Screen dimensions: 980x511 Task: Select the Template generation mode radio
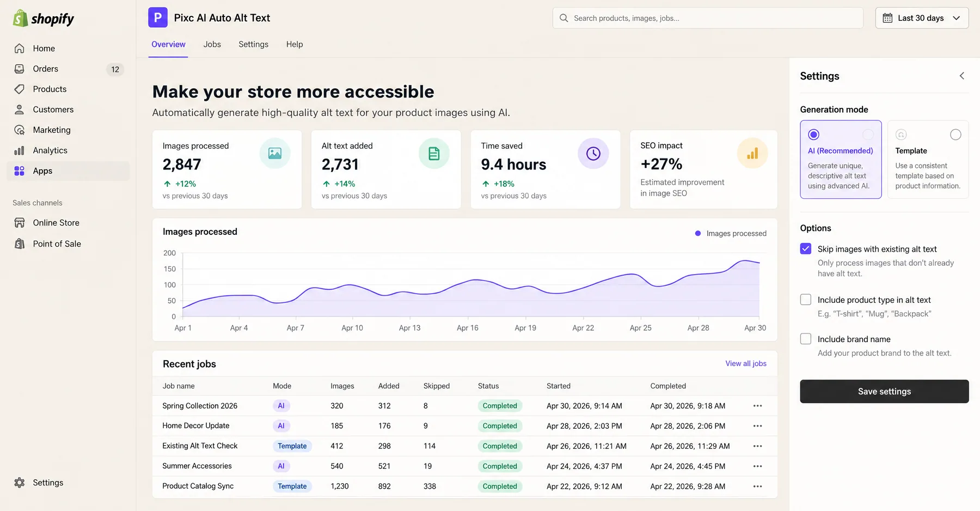click(955, 135)
